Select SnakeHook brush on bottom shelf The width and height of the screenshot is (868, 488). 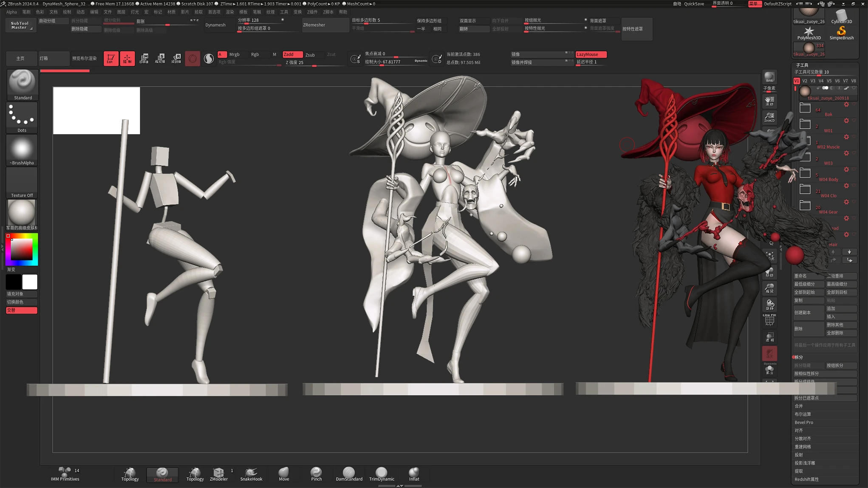tap(251, 474)
